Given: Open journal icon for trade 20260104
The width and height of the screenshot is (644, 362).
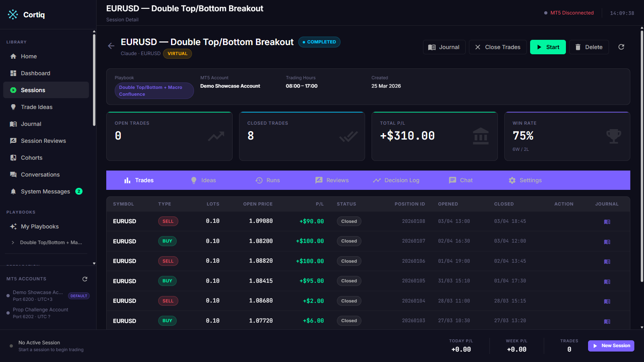Looking at the screenshot, I should click(607, 301).
